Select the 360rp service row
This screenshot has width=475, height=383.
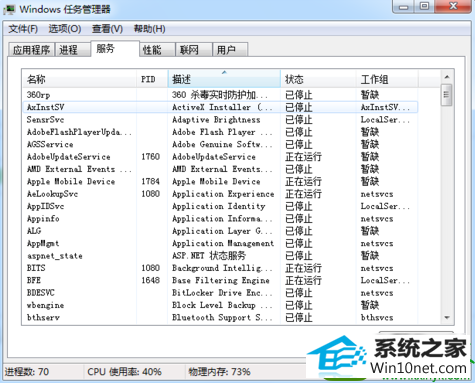(220, 95)
